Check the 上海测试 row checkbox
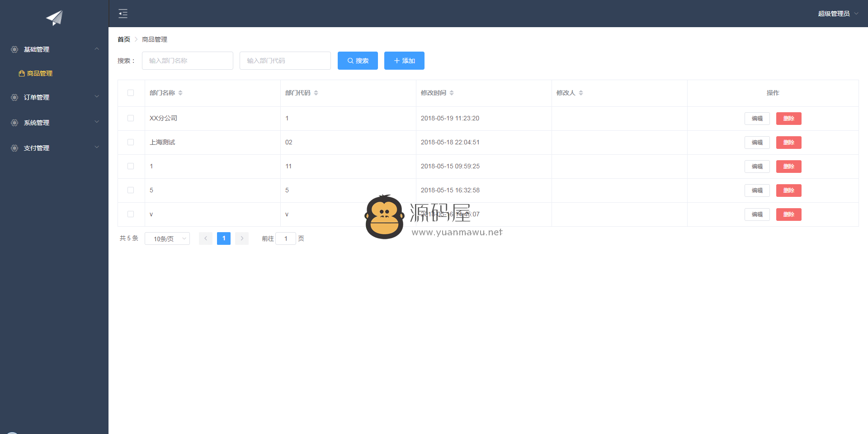Image resolution: width=868 pixels, height=434 pixels. (x=131, y=142)
